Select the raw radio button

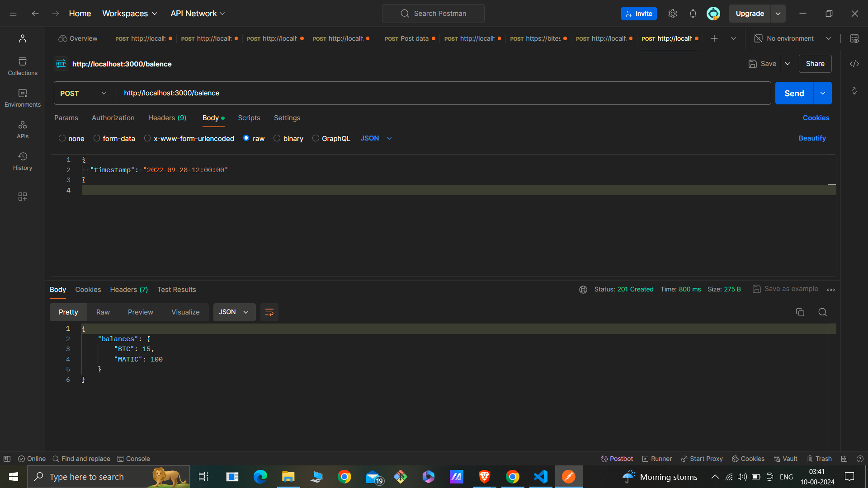point(247,138)
